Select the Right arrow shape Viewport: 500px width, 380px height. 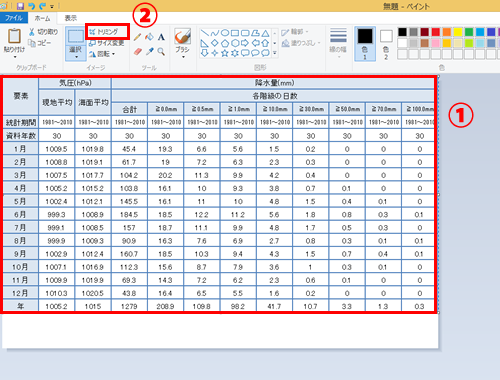(x=245, y=43)
